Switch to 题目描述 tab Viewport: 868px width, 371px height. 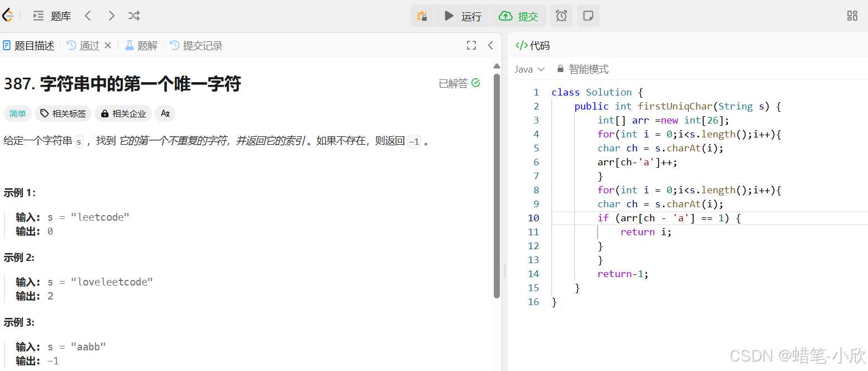coord(28,46)
